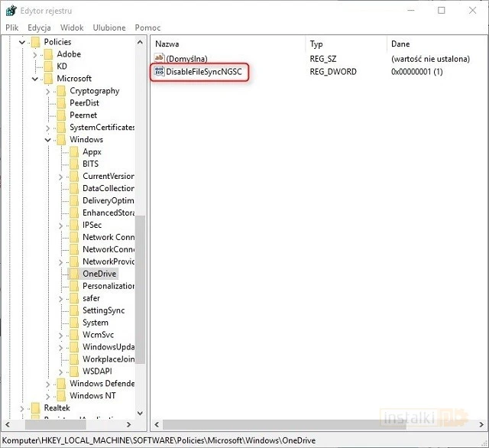Select the SettingSync key in tree
This screenshot has height=448, width=489.
tap(103, 310)
